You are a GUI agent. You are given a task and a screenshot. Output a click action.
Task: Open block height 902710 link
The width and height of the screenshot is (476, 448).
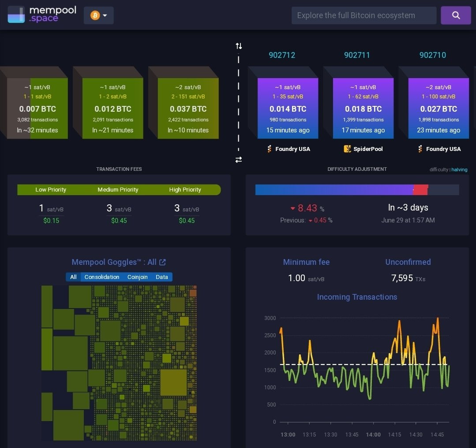click(x=433, y=55)
